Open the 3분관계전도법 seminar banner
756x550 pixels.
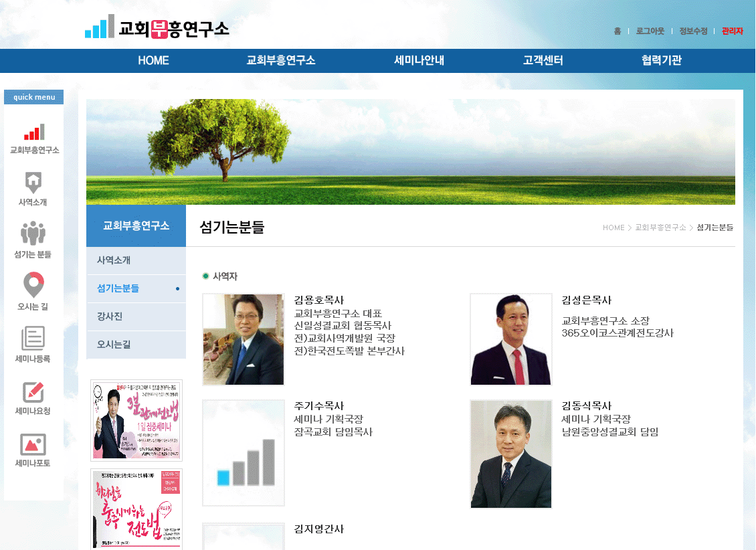point(136,420)
